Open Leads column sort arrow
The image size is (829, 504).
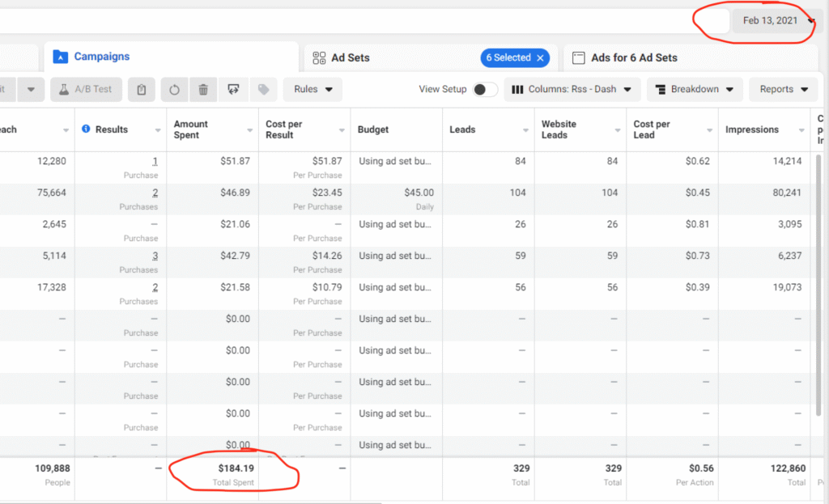[x=525, y=130]
